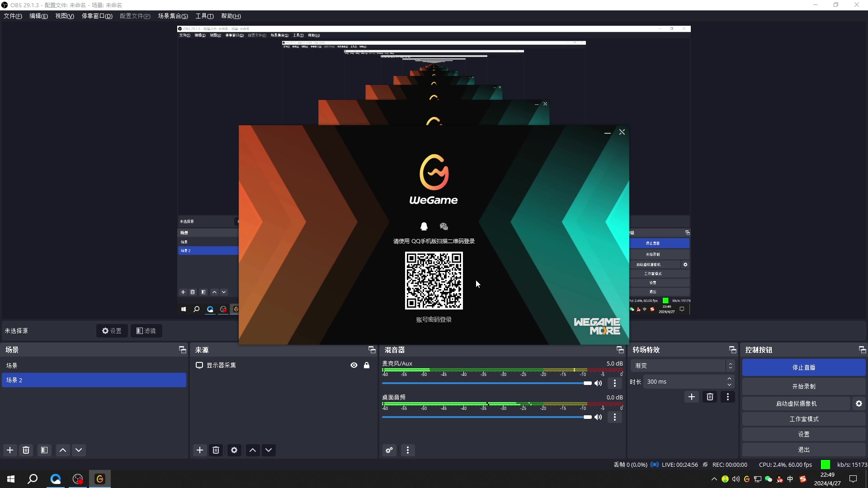Delete selected scene with trash icon
Viewport: 868px width, 488px height.
coord(26,450)
